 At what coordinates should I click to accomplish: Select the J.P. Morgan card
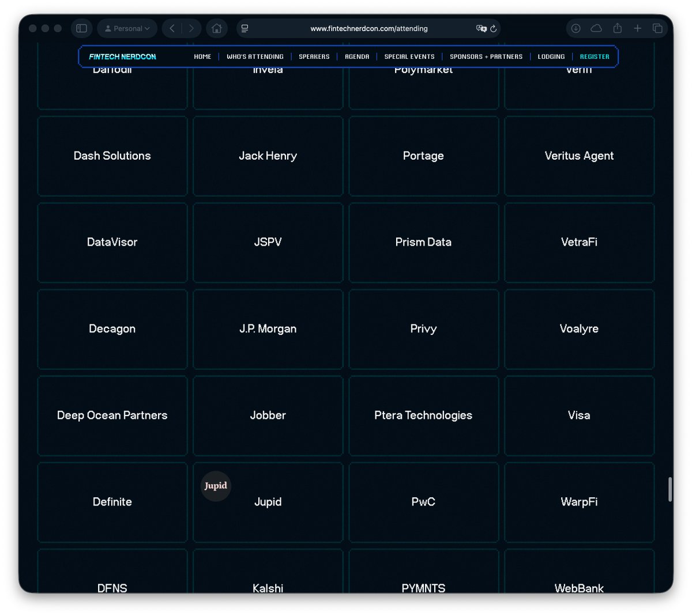tap(268, 328)
